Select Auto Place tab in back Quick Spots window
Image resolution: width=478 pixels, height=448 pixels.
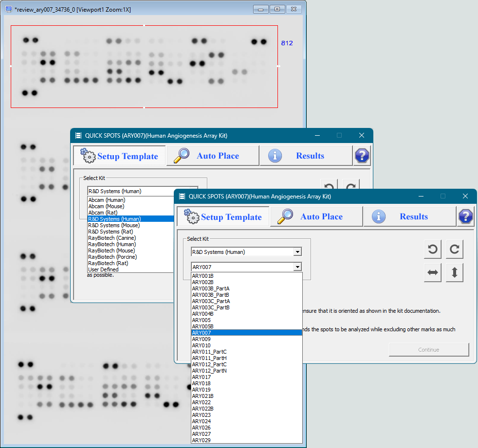pyautogui.click(x=213, y=156)
